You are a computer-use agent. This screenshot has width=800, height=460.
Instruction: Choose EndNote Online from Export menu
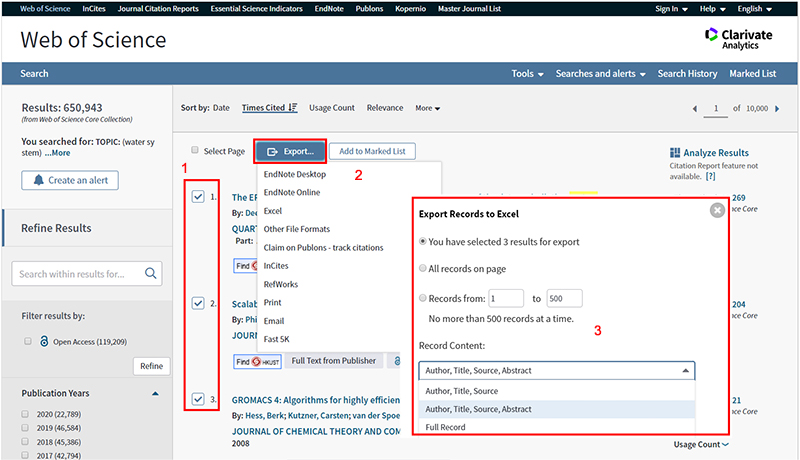click(x=292, y=192)
